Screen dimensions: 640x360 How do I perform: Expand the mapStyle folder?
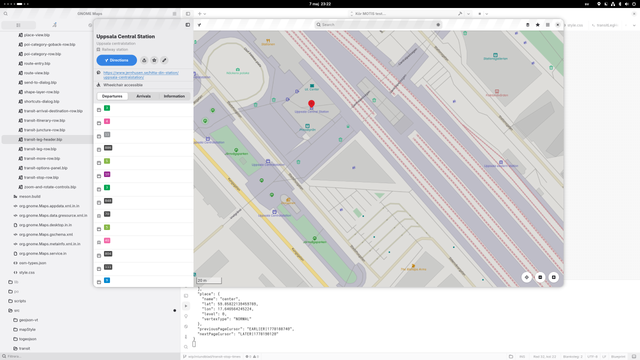27,329
